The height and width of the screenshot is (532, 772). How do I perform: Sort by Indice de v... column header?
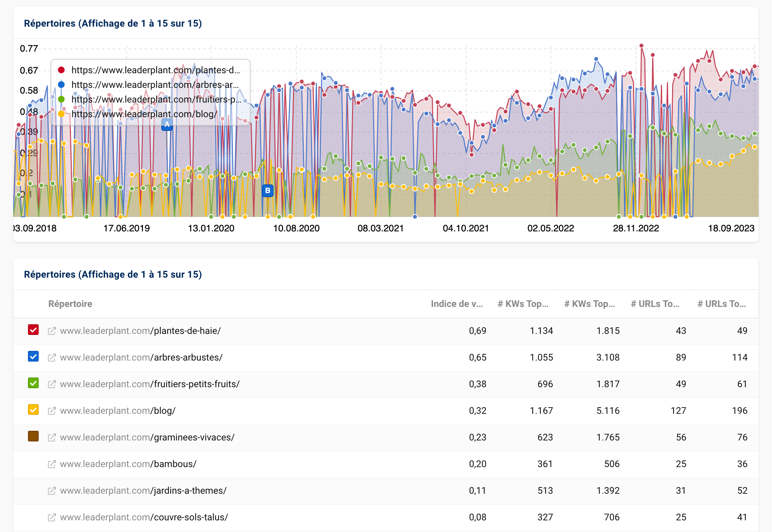click(x=457, y=304)
